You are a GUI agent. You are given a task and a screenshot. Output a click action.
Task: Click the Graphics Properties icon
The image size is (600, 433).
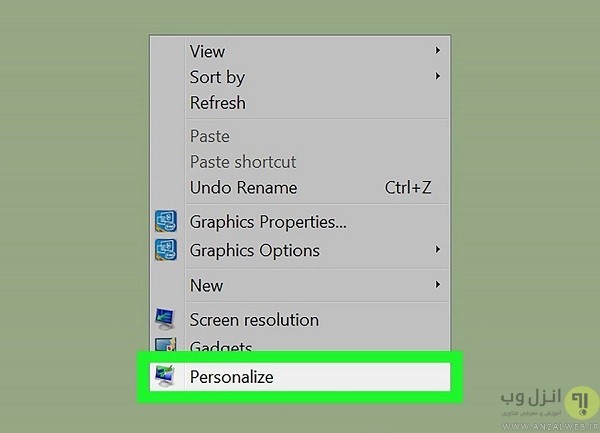click(x=165, y=222)
